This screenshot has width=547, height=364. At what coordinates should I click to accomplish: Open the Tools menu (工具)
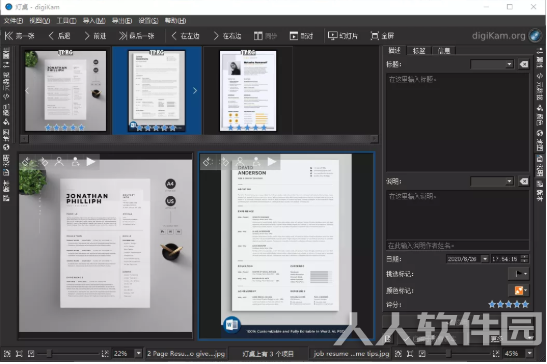66,21
